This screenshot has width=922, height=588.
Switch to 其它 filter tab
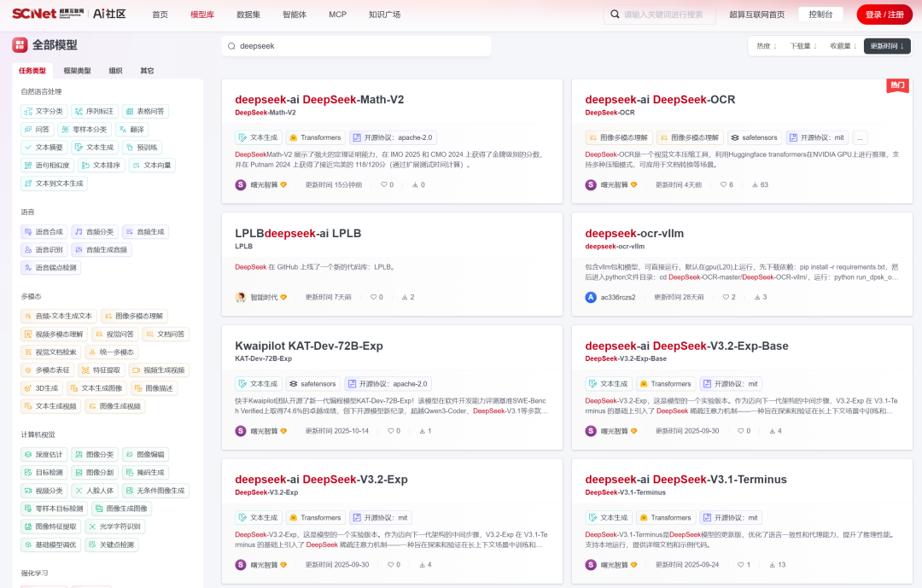click(x=147, y=71)
